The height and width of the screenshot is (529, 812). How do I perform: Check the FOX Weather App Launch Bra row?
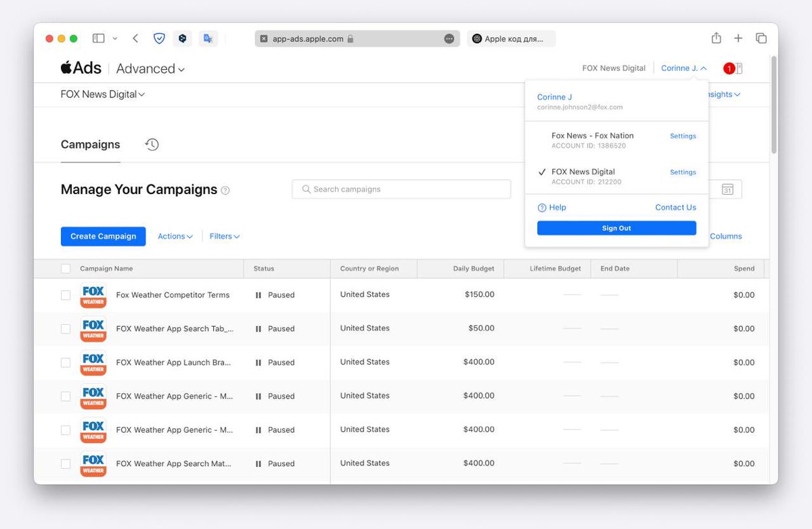[66, 363]
